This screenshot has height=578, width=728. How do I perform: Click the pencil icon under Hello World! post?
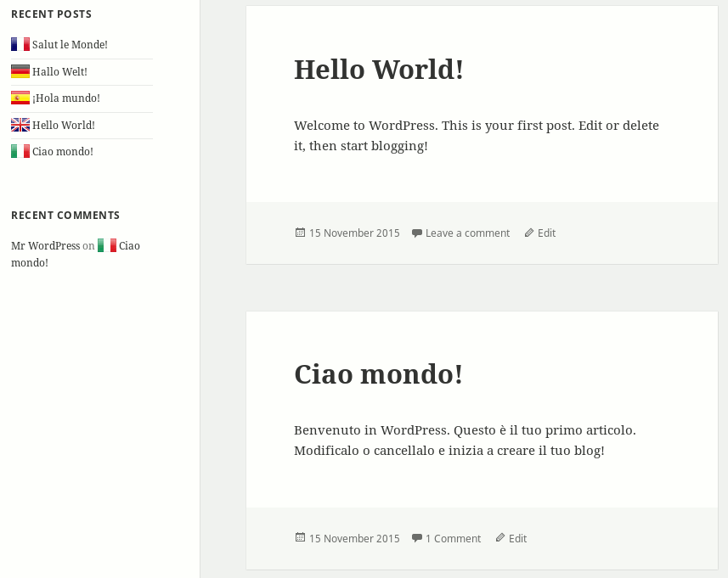coord(529,233)
